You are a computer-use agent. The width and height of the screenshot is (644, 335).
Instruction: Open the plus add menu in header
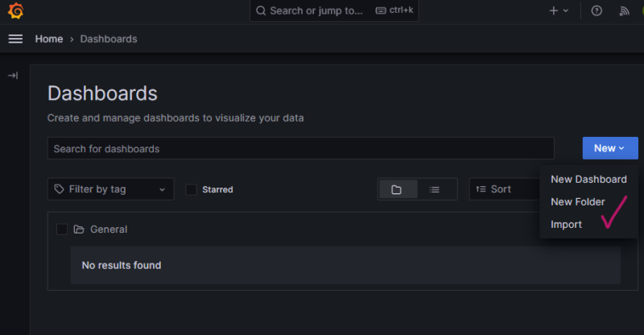tap(559, 11)
